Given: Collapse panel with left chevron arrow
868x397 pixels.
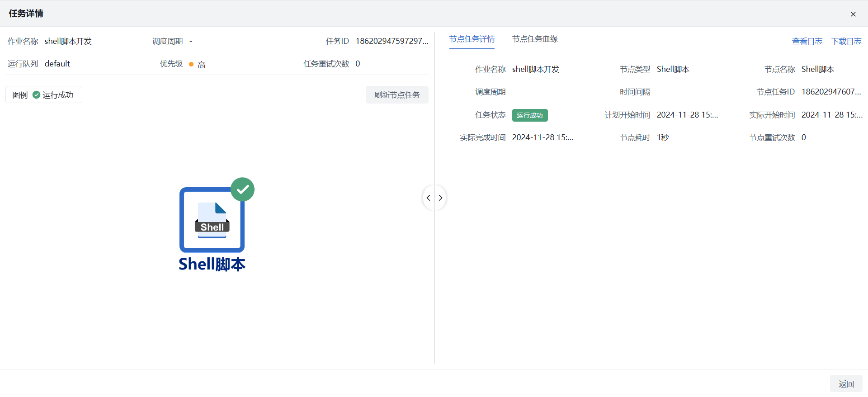Looking at the screenshot, I should point(429,198).
